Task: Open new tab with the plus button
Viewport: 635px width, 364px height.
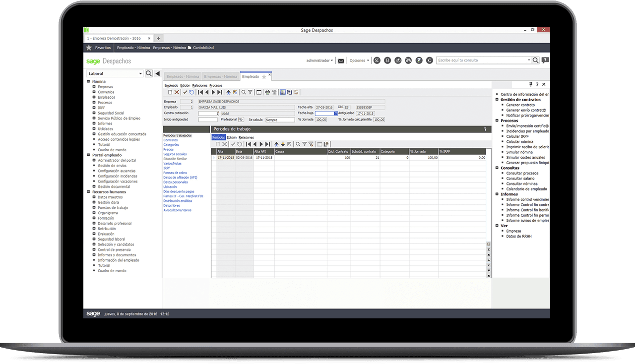Action: click(x=158, y=38)
